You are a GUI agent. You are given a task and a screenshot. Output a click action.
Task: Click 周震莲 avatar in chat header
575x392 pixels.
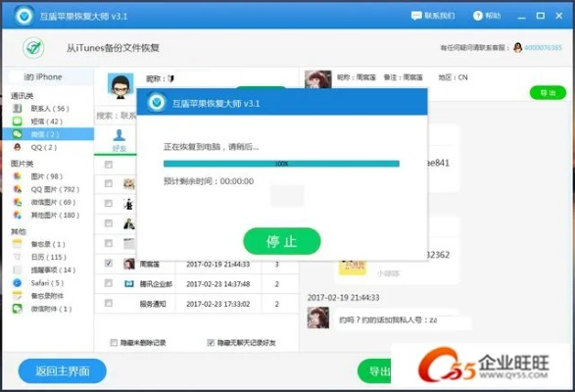coord(318,79)
